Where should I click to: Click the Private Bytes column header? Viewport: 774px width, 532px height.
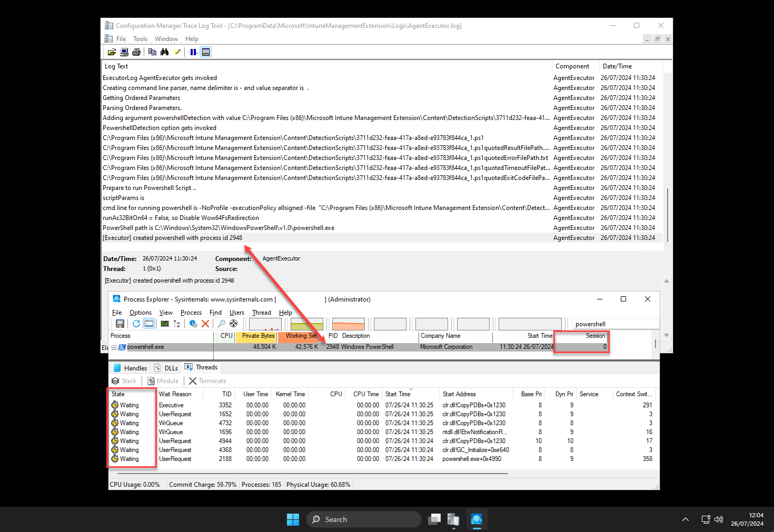(257, 336)
